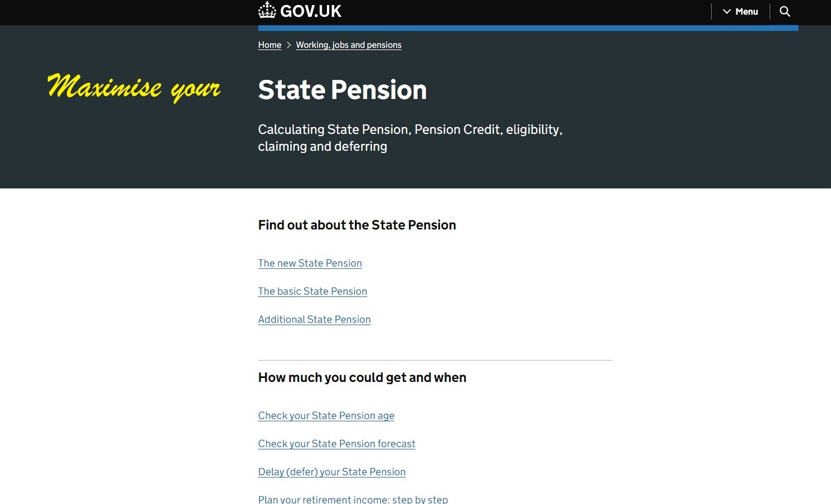Click the State Pension page heading

[343, 90]
